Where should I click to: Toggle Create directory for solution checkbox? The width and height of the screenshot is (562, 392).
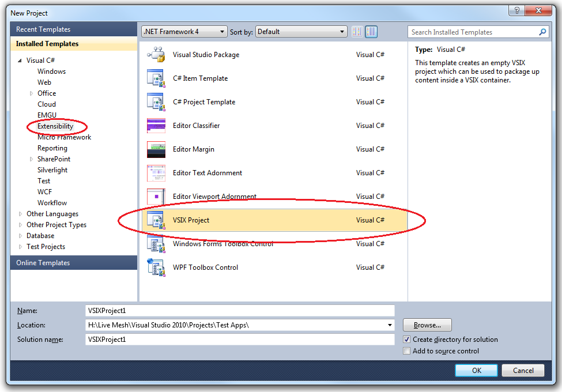(406, 340)
